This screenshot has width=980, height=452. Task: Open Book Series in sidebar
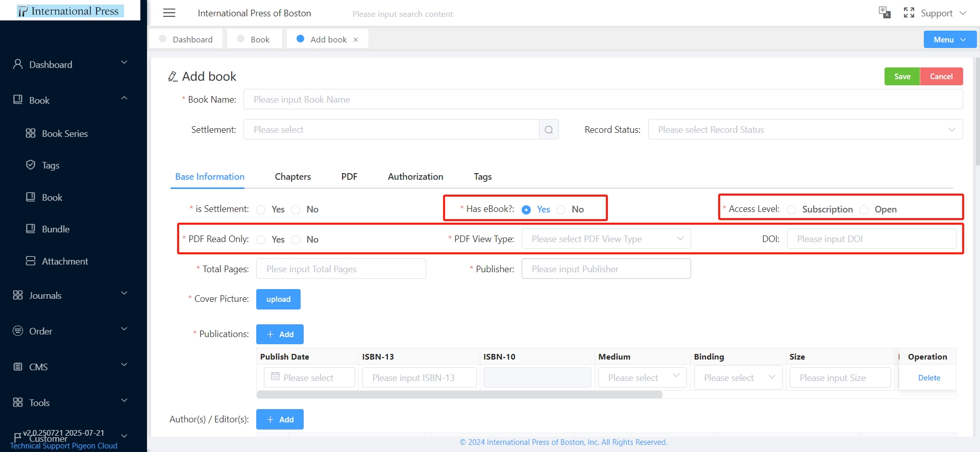click(x=65, y=133)
